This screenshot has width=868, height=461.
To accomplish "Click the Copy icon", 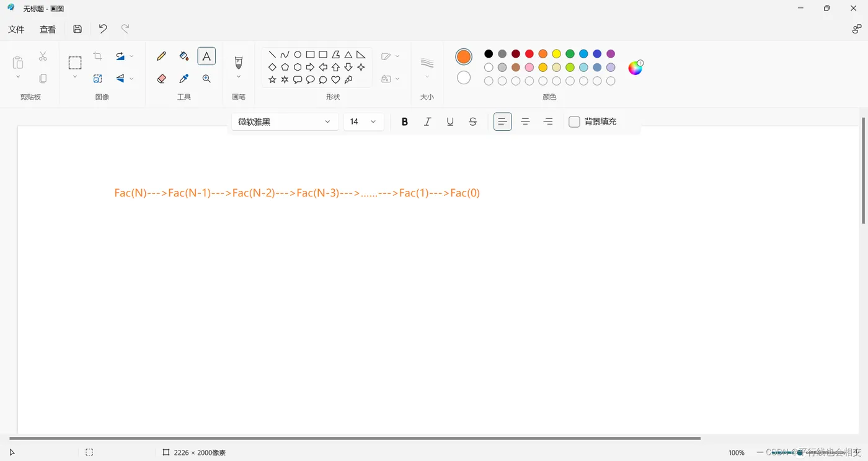I will pos(43,79).
